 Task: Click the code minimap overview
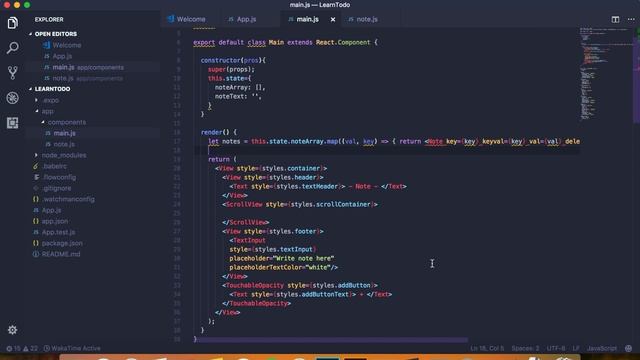pos(606,73)
